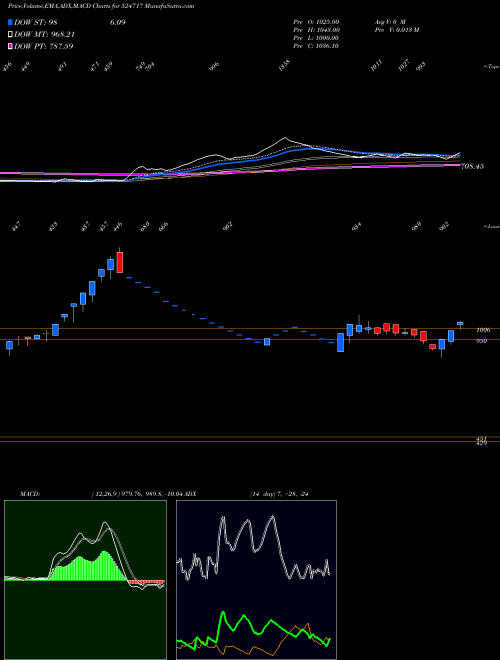Click the 'Avg V: 0 M' volume text
This screenshot has width=500, height=660.
(x=389, y=22)
